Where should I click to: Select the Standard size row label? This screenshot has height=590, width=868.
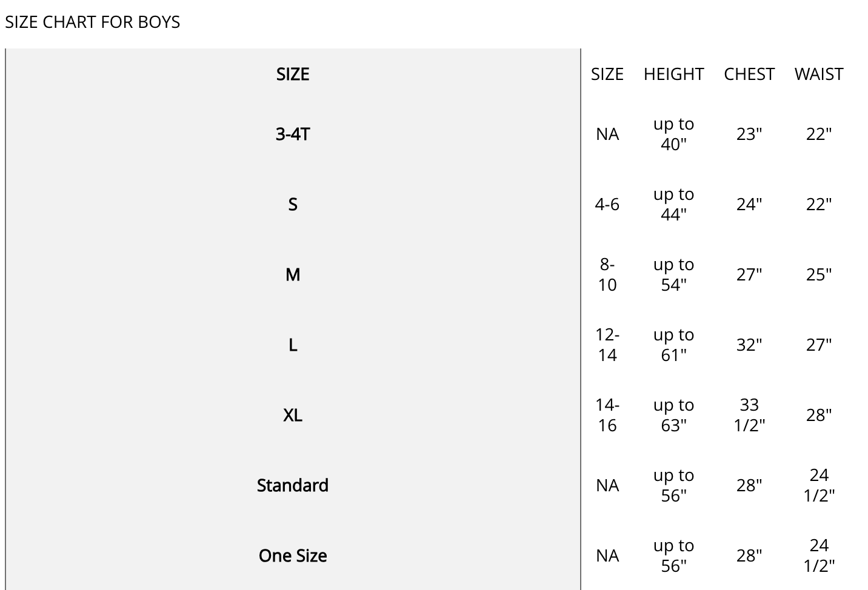[293, 485]
